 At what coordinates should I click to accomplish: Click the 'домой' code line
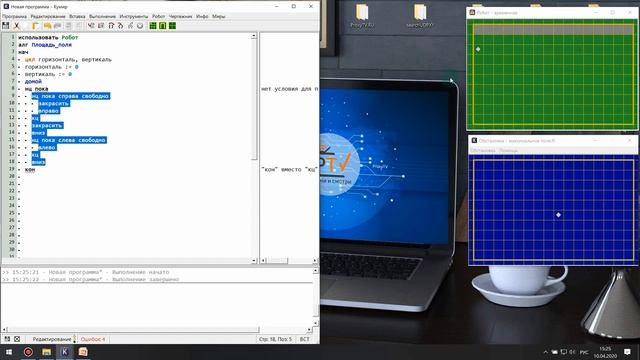(x=33, y=82)
